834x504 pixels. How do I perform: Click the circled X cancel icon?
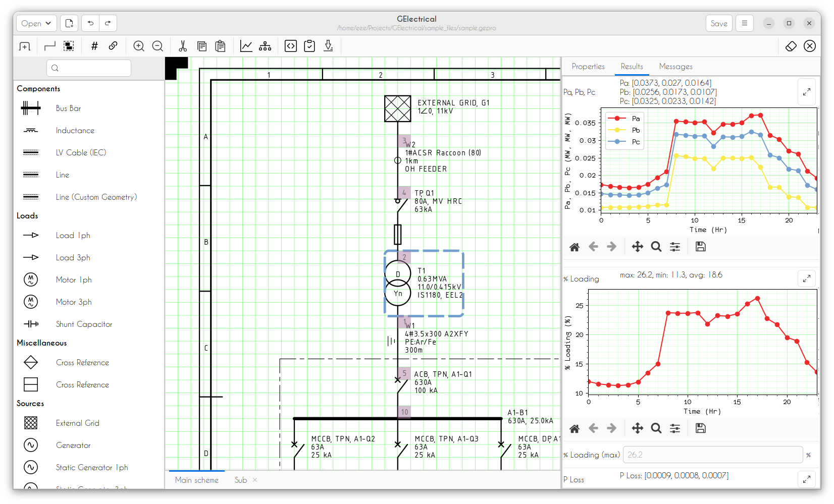coord(810,46)
